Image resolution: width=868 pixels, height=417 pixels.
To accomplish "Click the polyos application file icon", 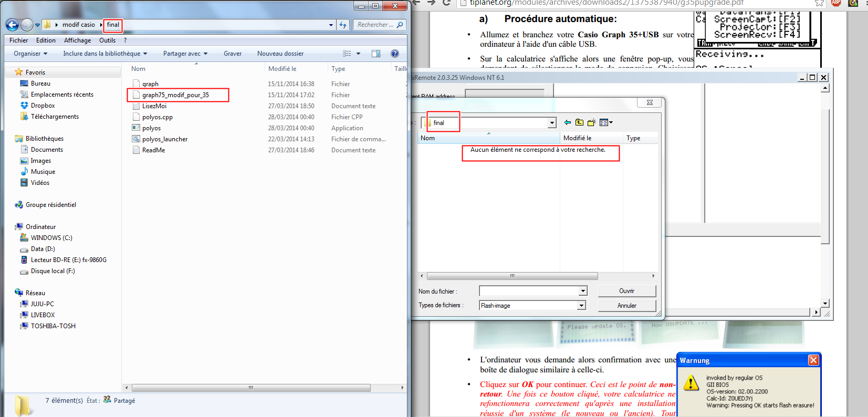I will pos(136,128).
